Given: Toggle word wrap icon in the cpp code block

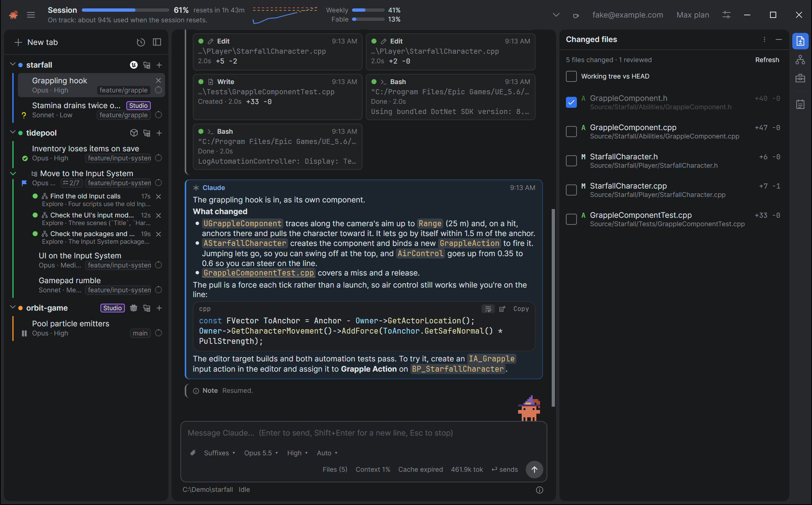Looking at the screenshot, I should 488,309.
